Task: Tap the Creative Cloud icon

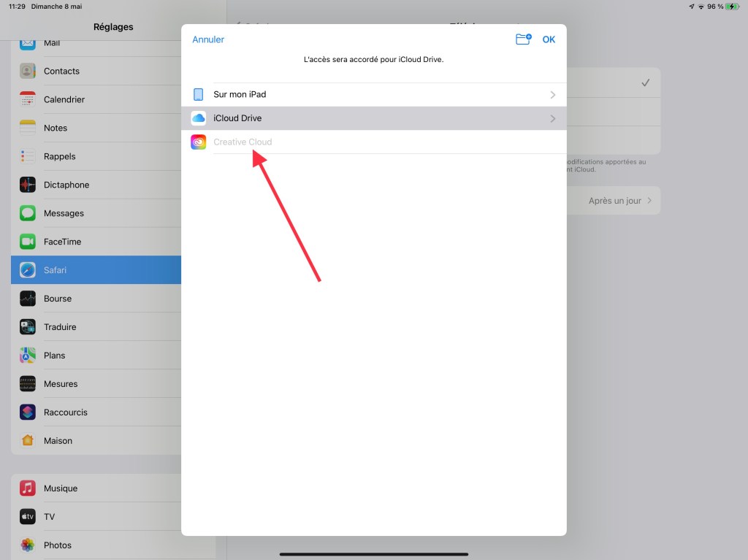Action: click(198, 142)
